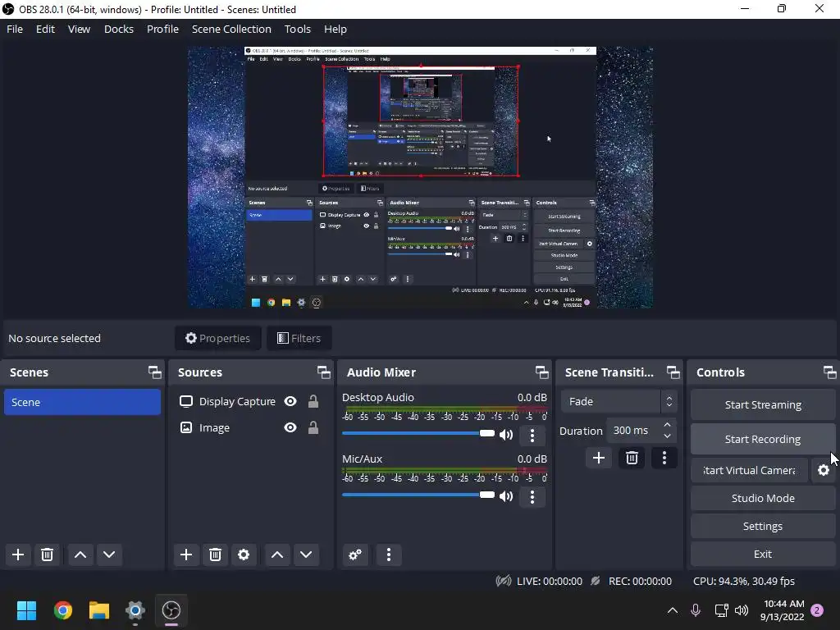Click the OBS Studio taskbar icon
Viewport: 840px width, 630px height.
pyautogui.click(x=171, y=610)
